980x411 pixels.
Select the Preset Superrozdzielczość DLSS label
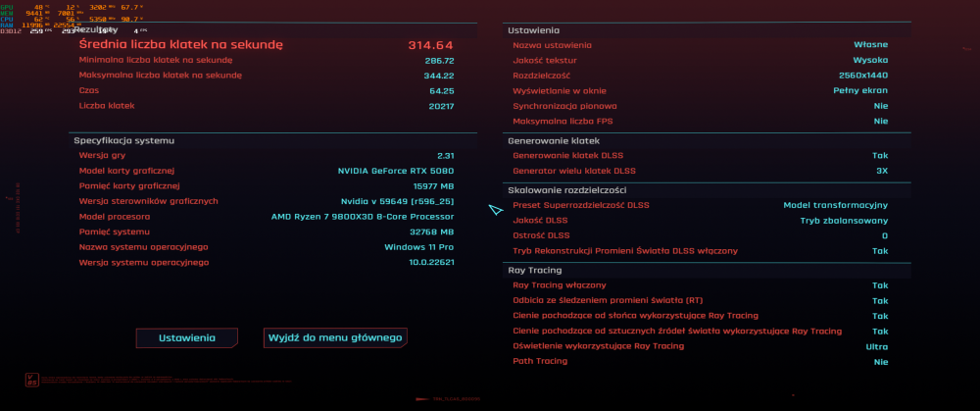tap(580, 205)
